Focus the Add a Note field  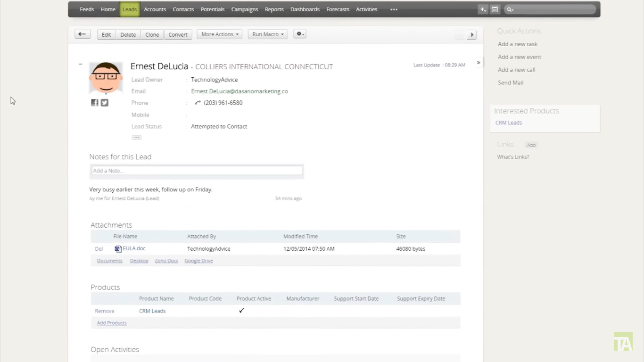(197, 171)
